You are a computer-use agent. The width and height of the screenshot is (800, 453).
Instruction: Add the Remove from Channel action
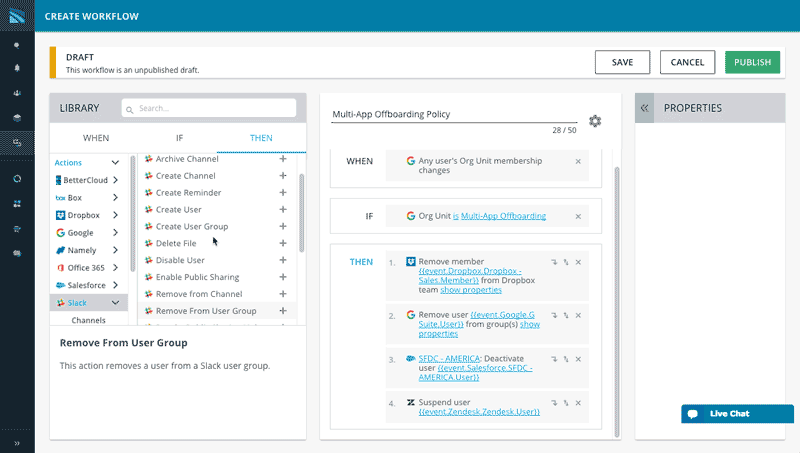(x=283, y=293)
